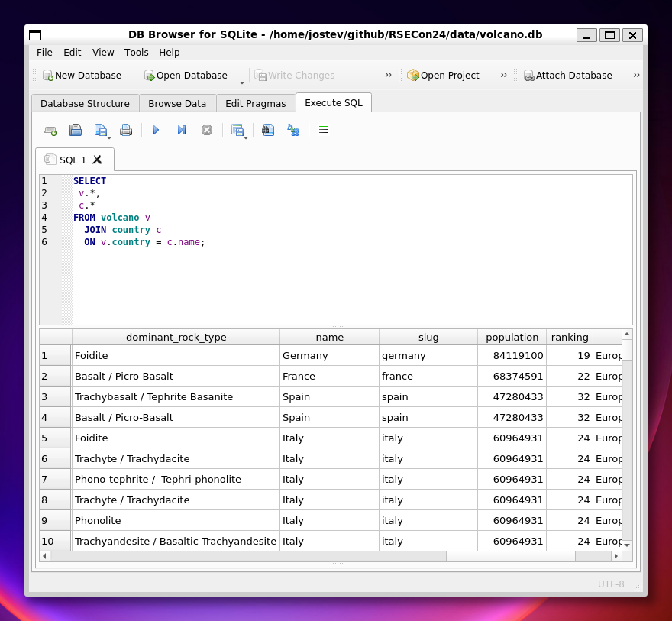
Task: Open the Tools menu
Action: [x=136, y=53]
